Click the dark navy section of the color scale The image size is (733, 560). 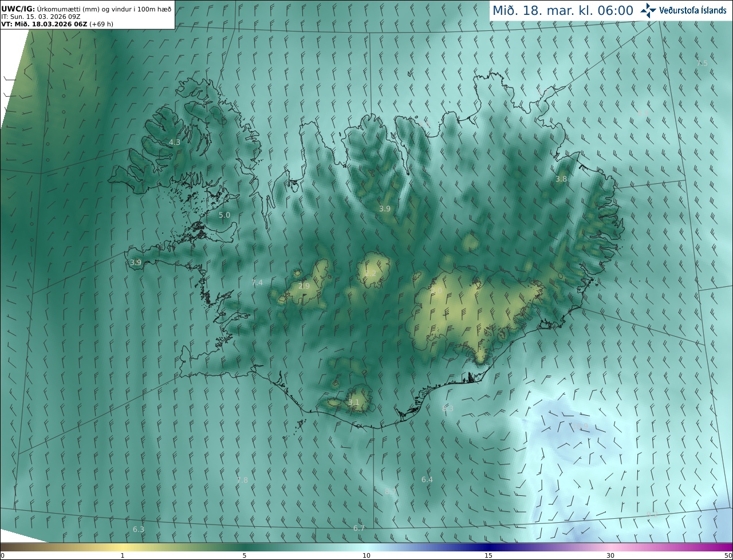pos(488,547)
